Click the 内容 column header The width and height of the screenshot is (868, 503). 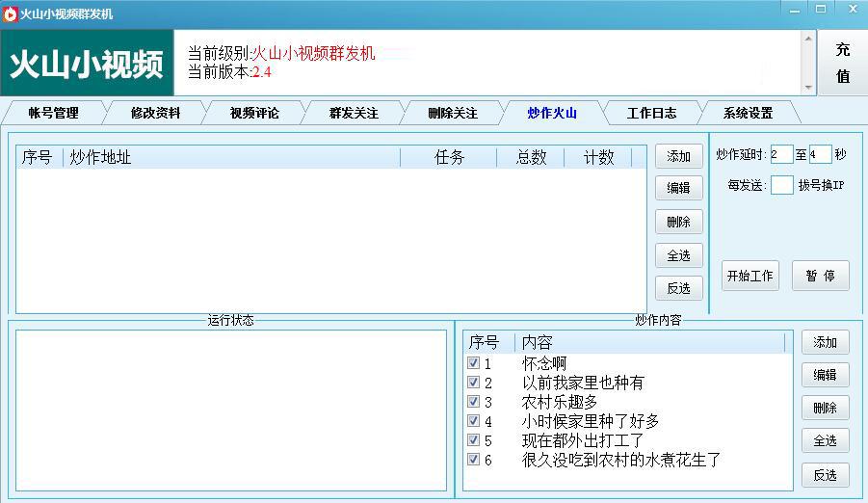[650, 342]
